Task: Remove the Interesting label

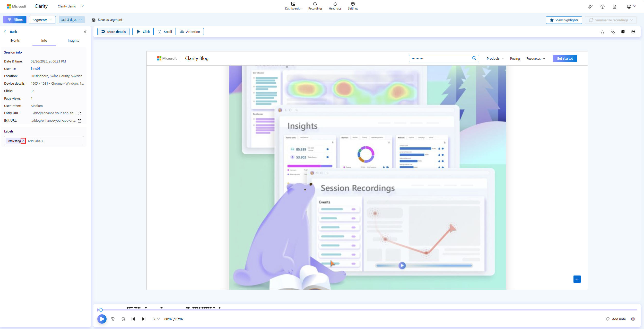Action: [x=23, y=141]
